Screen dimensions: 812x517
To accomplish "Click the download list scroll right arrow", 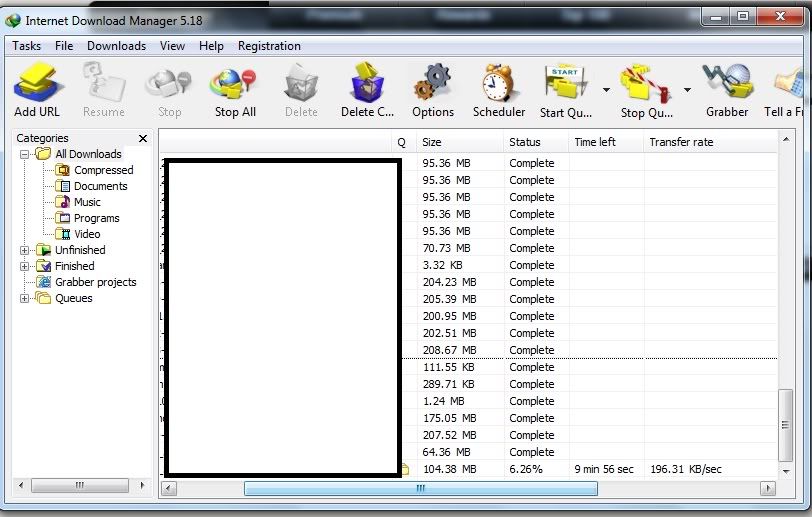I will tap(767, 489).
